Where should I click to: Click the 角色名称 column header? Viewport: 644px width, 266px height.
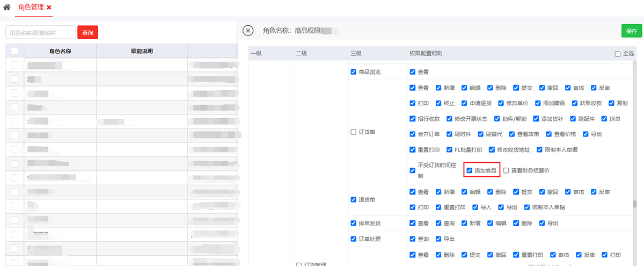tap(60, 51)
